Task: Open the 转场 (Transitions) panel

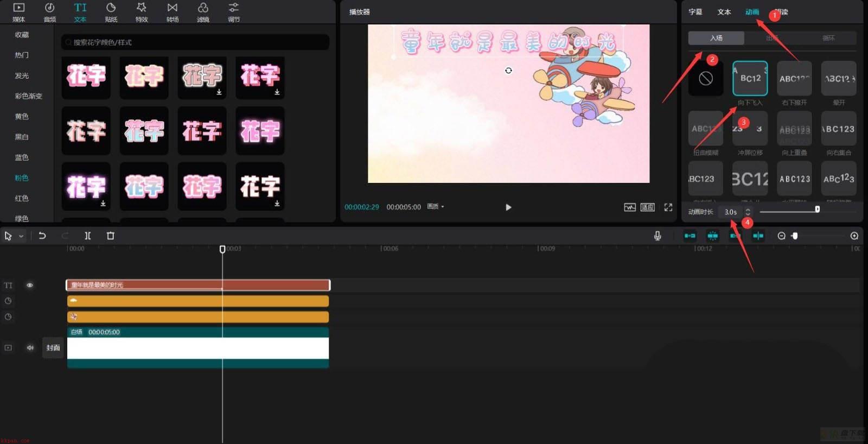Action: point(173,12)
